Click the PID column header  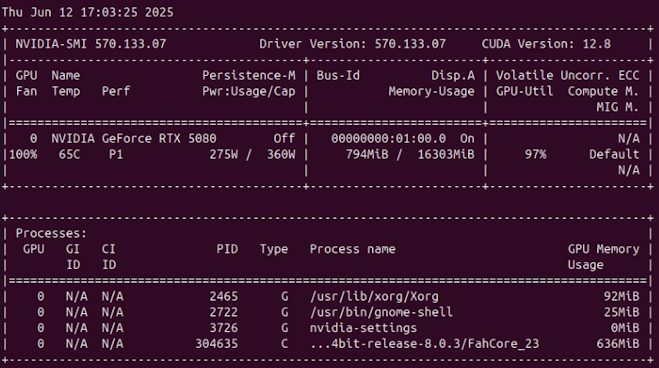227,249
